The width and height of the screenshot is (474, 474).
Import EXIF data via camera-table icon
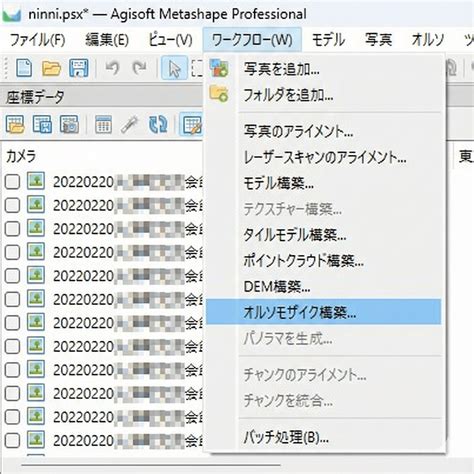point(69,125)
